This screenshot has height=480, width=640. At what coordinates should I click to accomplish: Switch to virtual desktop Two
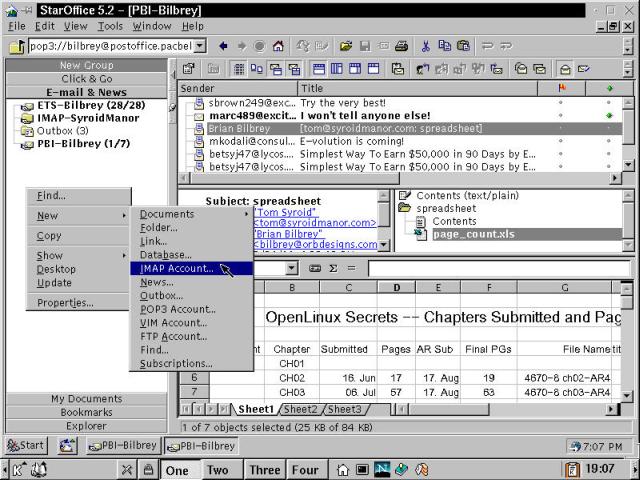217,469
